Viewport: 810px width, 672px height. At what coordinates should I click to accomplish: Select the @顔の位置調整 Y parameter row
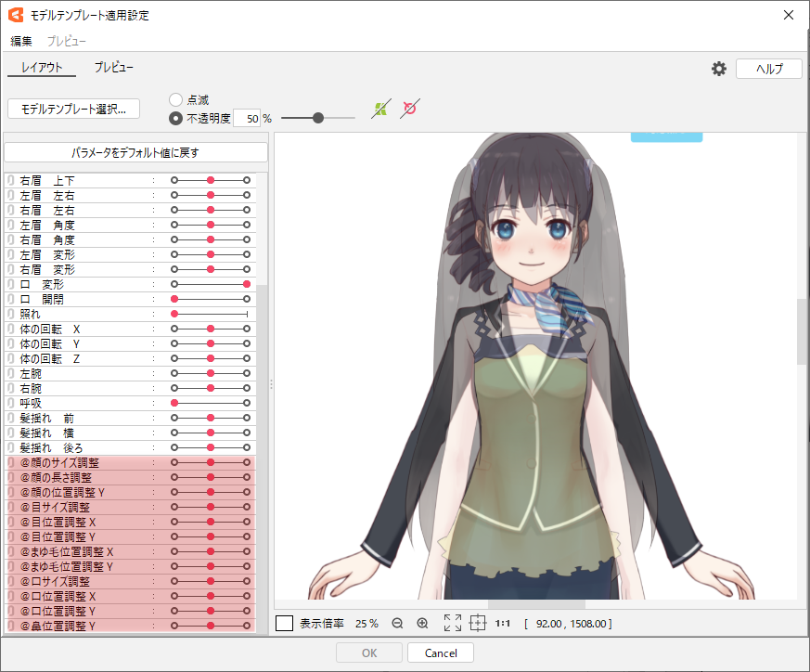pyautogui.click(x=130, y=492)
